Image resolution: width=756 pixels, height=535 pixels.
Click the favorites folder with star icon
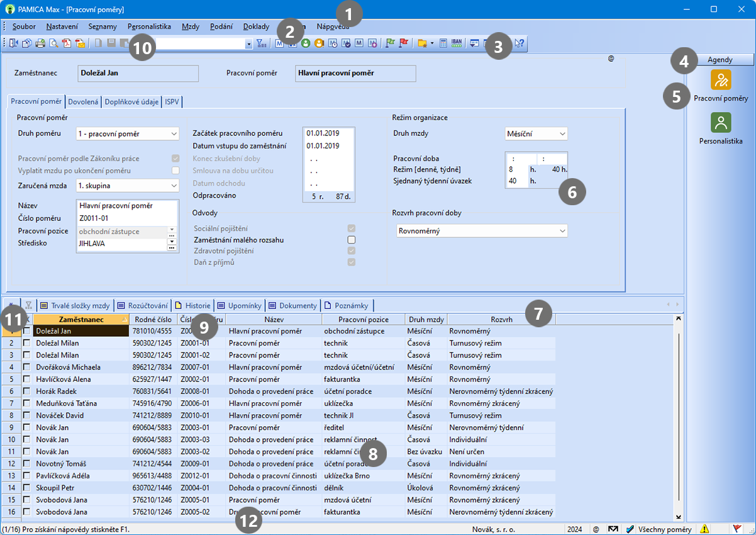pos(422,43)
